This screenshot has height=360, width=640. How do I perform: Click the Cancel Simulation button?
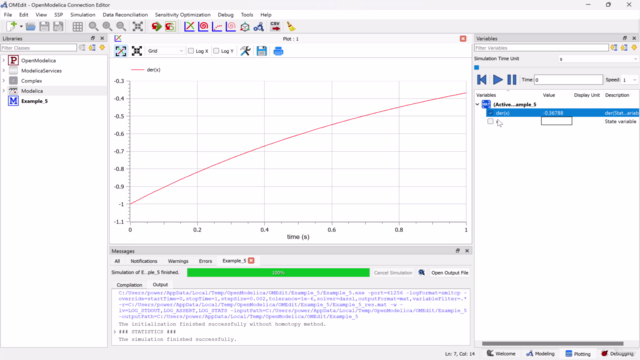(393, 273)
